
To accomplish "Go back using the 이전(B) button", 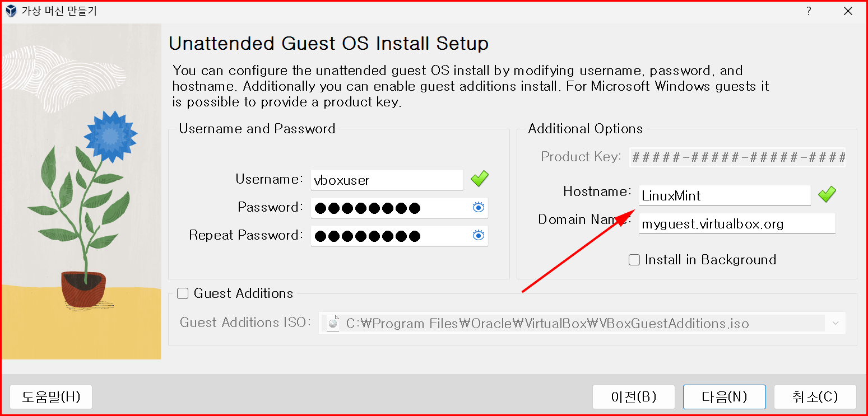I will (x=633, y=397).
